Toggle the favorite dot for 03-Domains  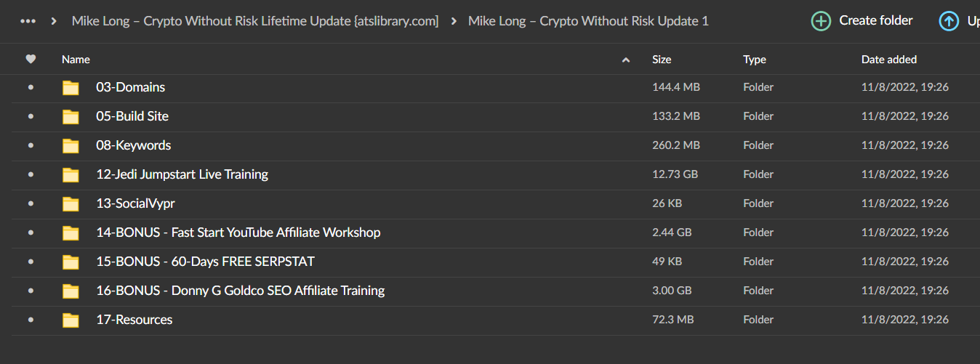[x=31, y=87]
